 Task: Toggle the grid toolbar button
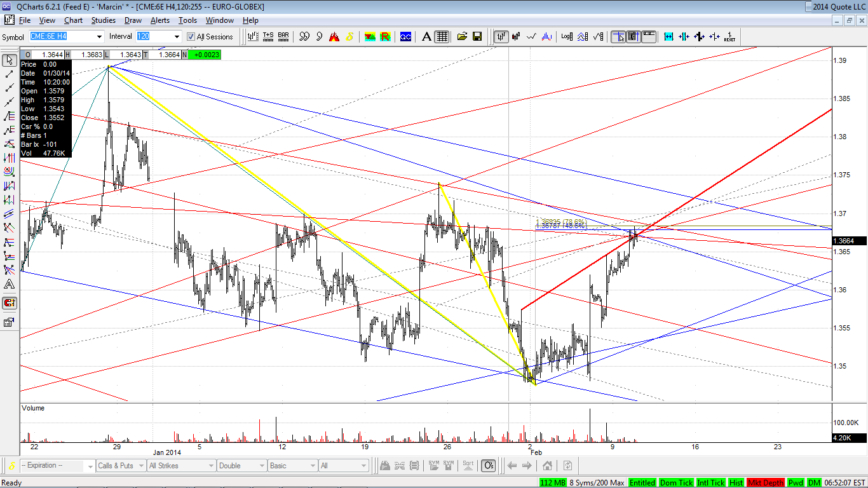pyautogui.click(x=442, y=36)
